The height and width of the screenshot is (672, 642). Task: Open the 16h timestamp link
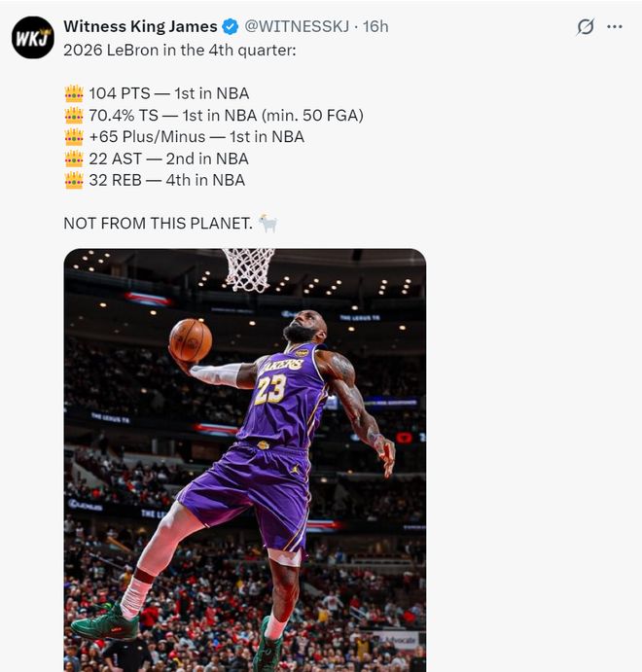375,27
